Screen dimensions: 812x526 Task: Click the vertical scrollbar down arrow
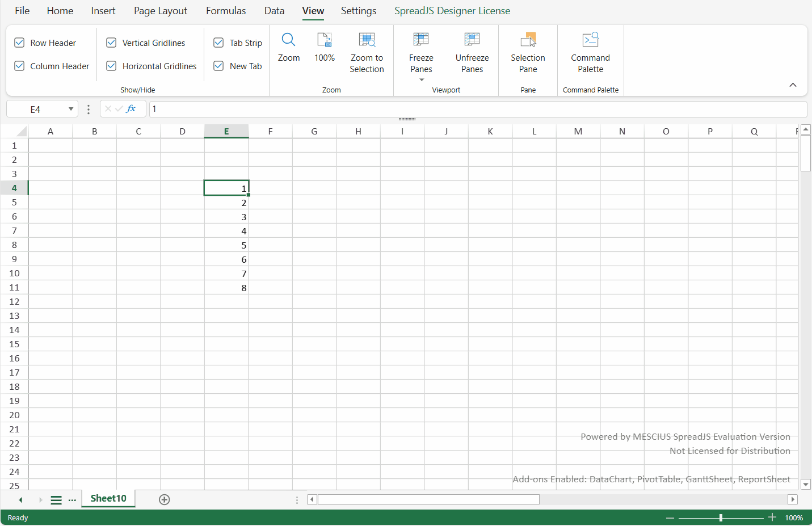click(806, 485)
